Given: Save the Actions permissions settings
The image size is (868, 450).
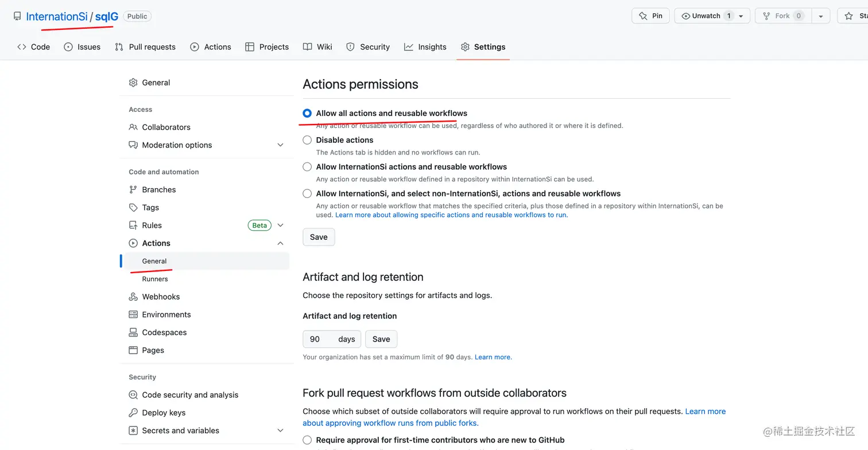Looking at the screenshot, I should coord(319,237).
